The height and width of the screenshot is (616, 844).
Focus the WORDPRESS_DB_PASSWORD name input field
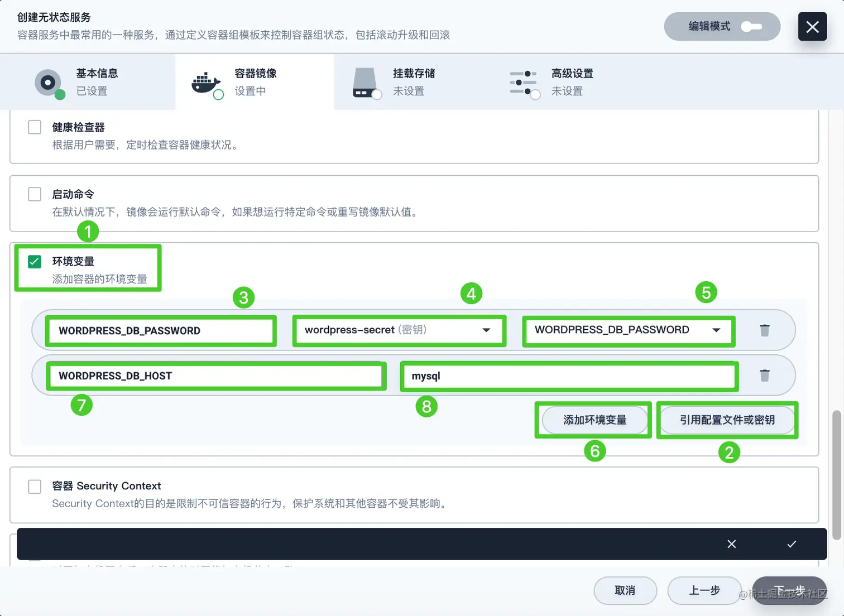(x=161, y=331)
